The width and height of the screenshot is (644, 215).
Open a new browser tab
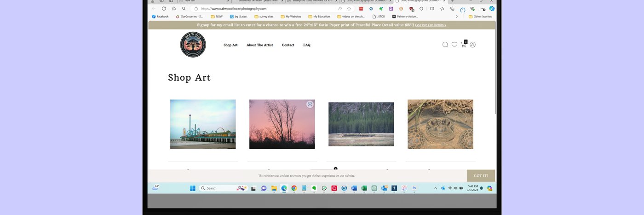point(452,1)
